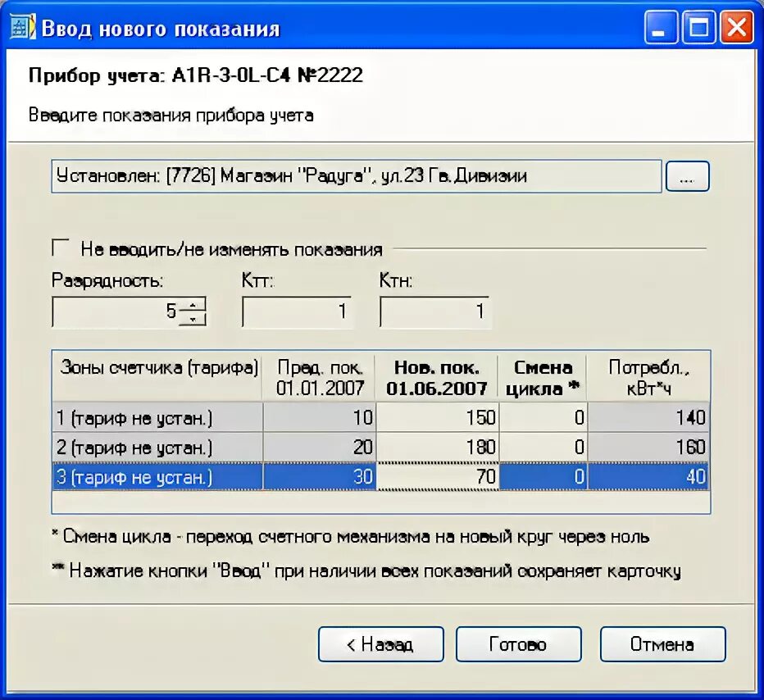The height and width of the screenshot is (700, 764).
Task: Click the Разрядность label
Action: (x=107, y=281)
